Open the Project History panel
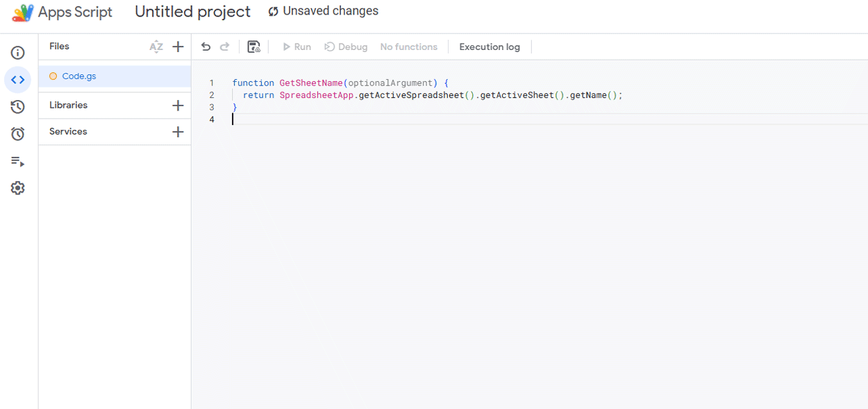 pyautogui.click(x=17, y=106)
